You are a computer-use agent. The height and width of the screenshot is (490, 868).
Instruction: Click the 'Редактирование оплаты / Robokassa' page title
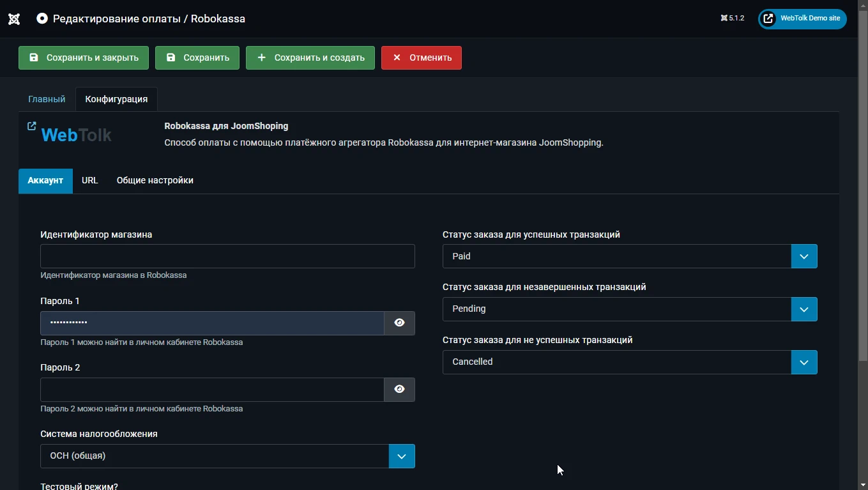point(149,19)
